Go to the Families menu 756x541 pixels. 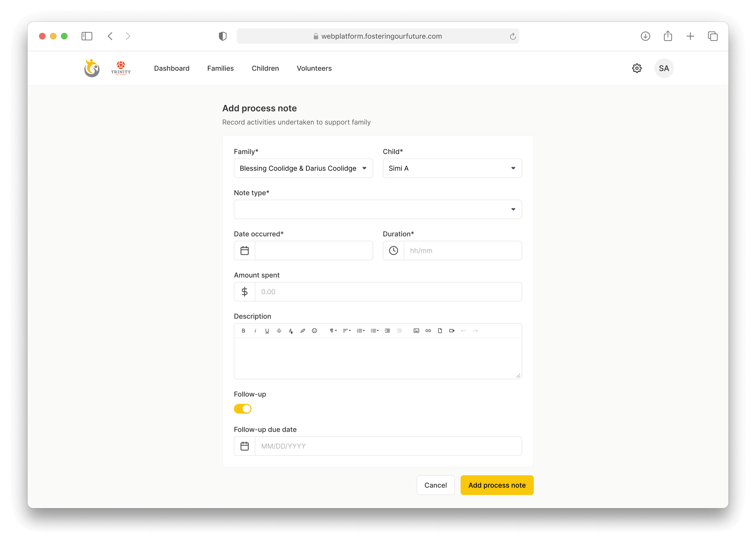(x=220, y=68)
